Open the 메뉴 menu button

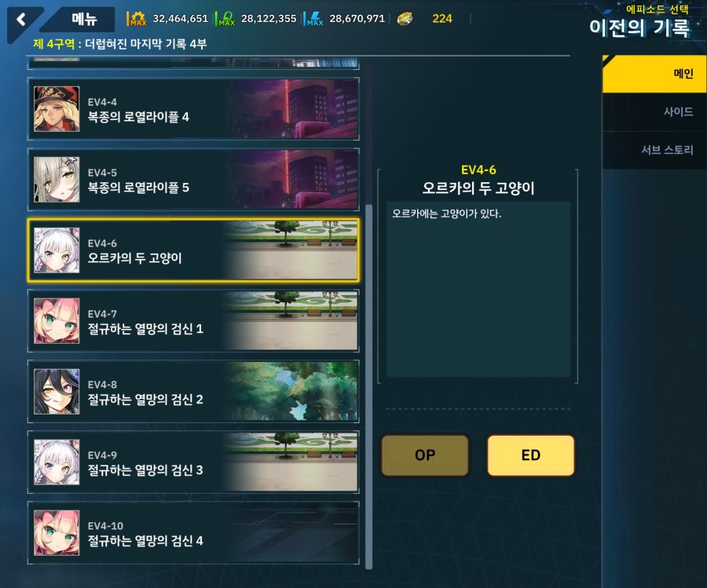(x=84, y=19)
